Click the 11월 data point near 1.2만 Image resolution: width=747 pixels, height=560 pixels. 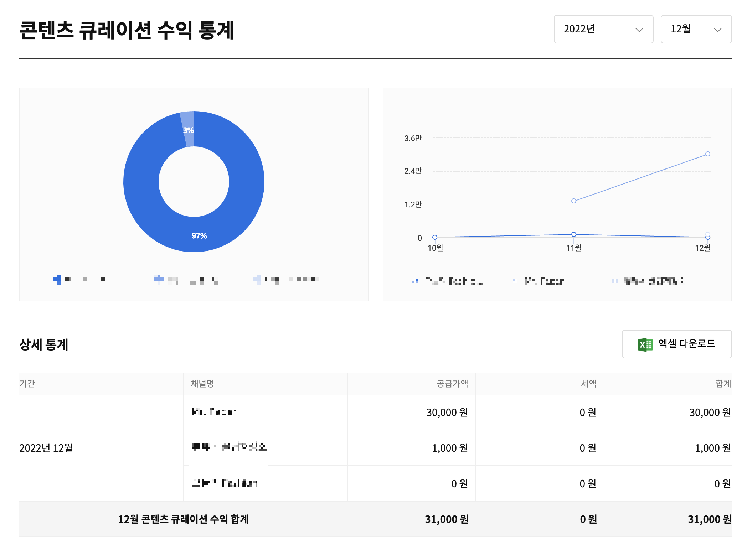573,201
